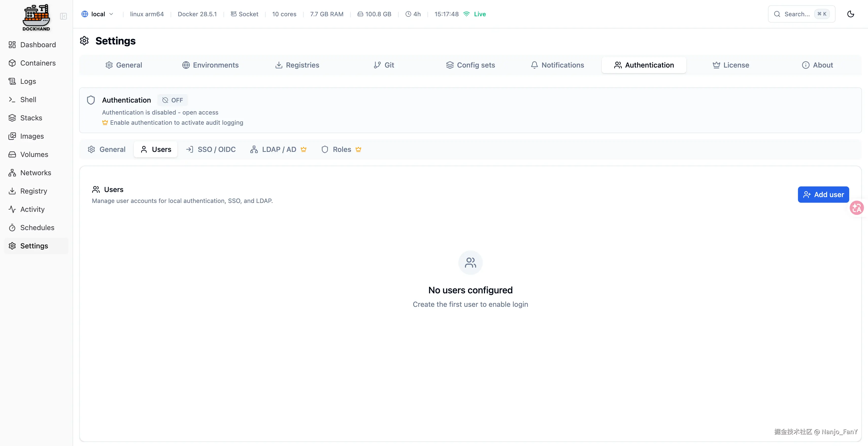
Task: Open the Networks page
Action: (x=35, y=173)
